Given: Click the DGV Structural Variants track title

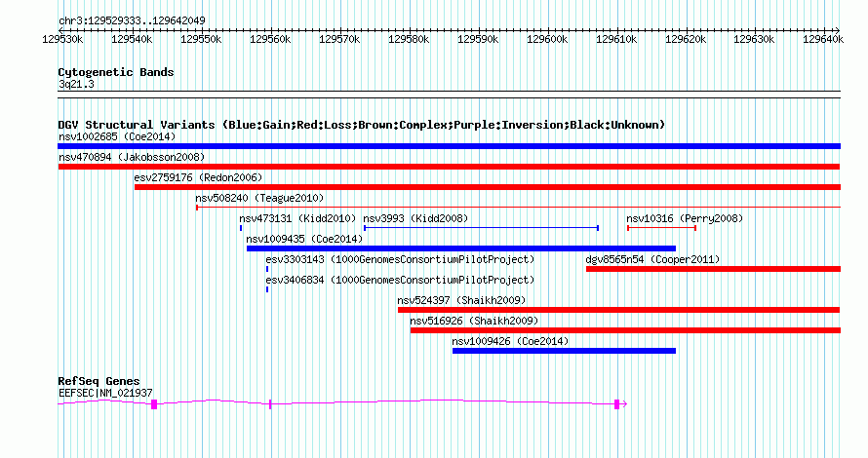Looking at the screenshot, I should (x=362, y=125).
